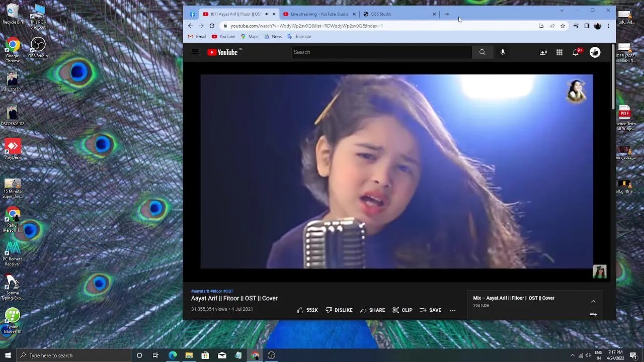This screenshot has width=644, height=362.
Task: Toggle Chrome side panel icon
Action: (587, 26)
